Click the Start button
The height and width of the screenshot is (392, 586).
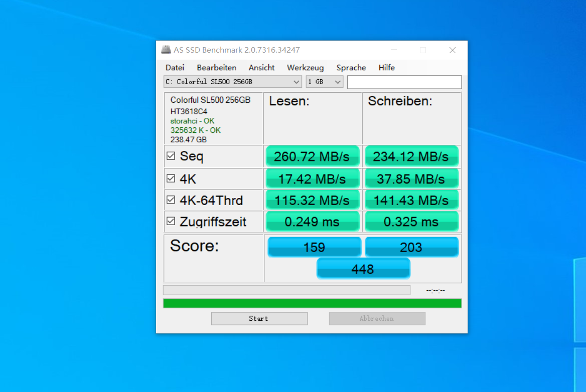click(259, 318)
